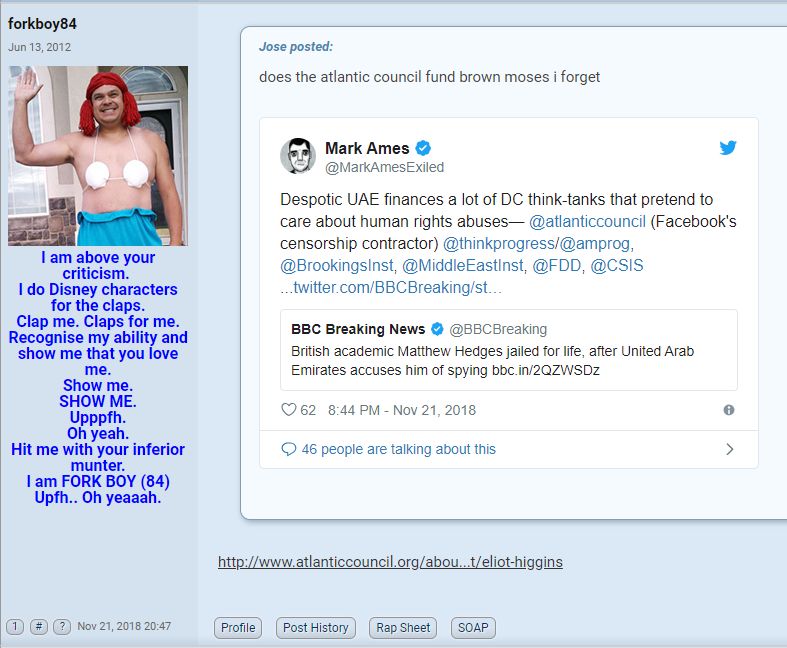Click 'I am FORK BOY (84)' signature text

pyautogui.click(x=98, y=481)
